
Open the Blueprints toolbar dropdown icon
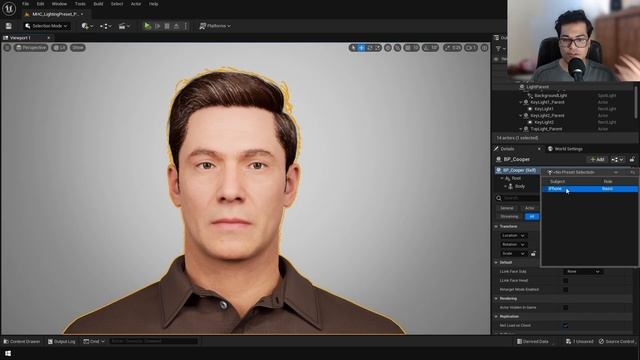click(106, 26)
